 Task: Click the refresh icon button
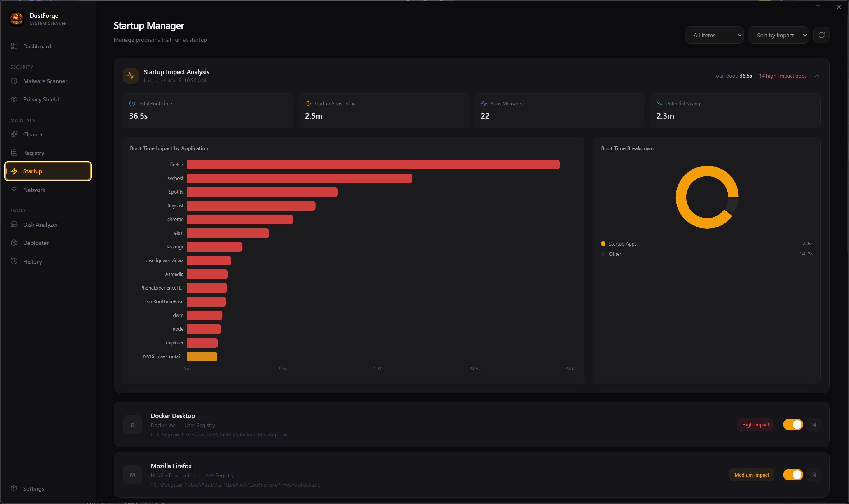point(821,35)
